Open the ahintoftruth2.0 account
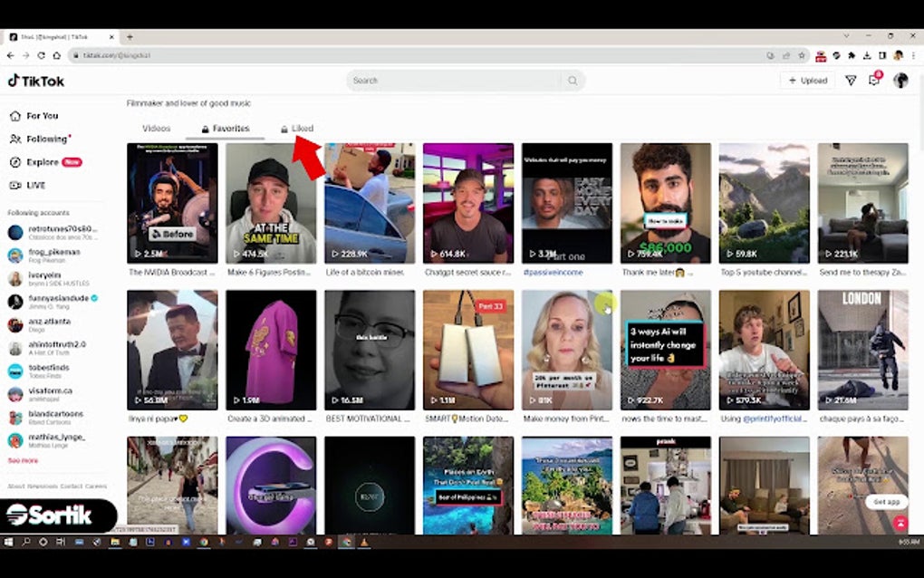Image resolution: width=924 pixels, height=578 pixels. tap(47, 348)
